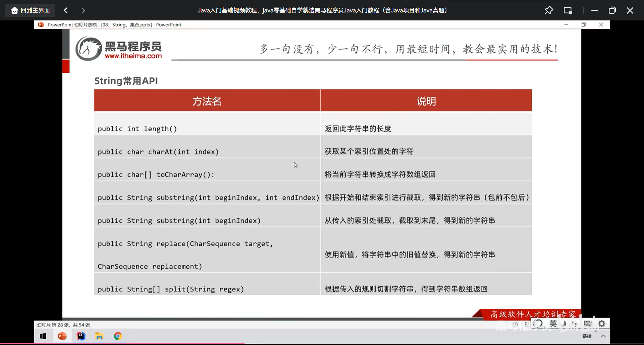Click the PowerPoint 幻灯片放映 window title

(114, 25)
